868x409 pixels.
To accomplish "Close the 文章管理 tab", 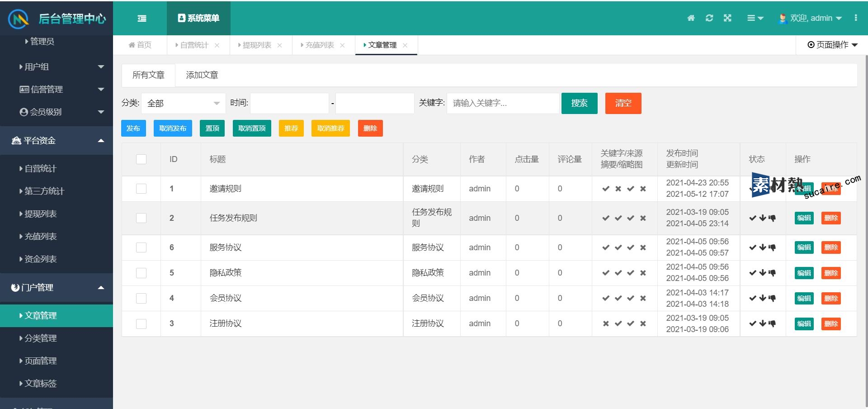I will point(405,45).
